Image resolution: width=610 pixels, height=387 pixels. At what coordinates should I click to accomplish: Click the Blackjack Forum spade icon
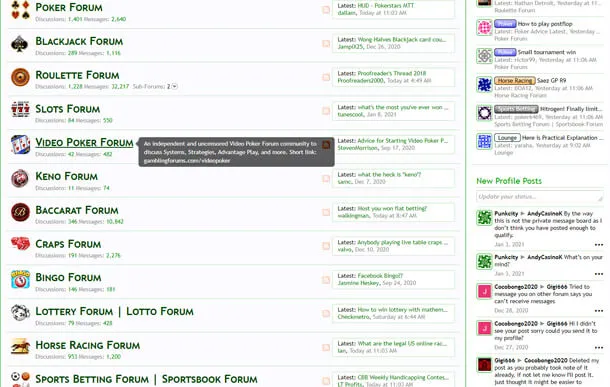(19, 44)
